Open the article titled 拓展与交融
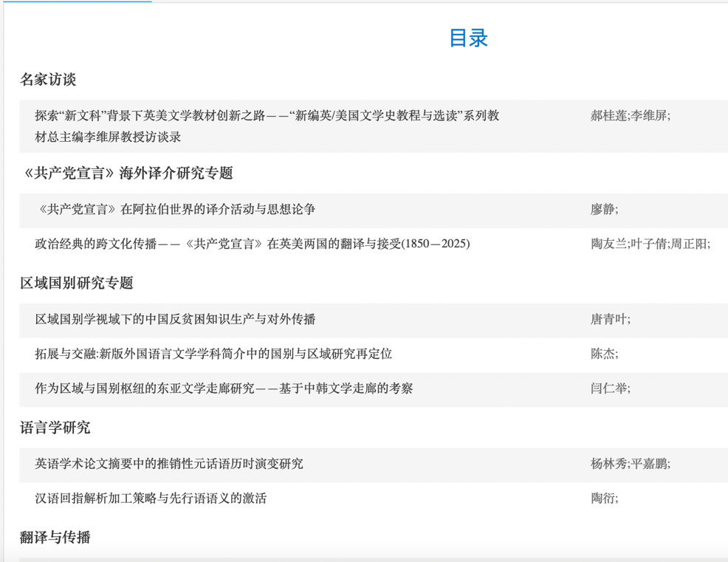 coord(213,354)
